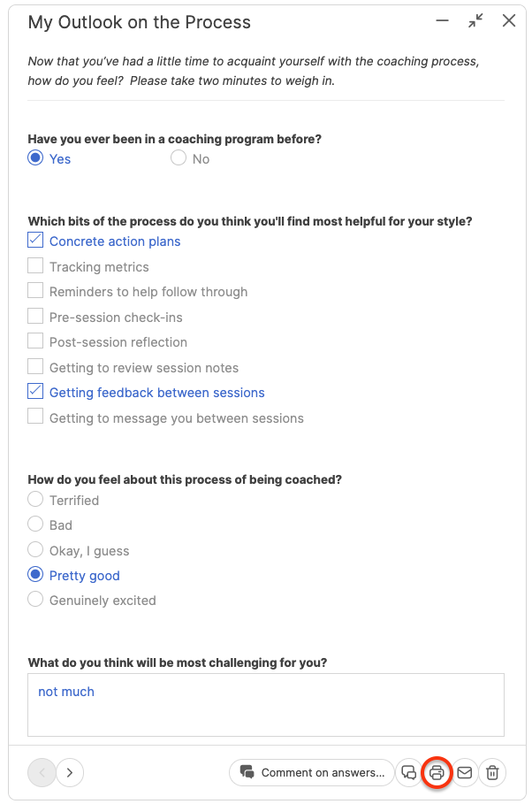
Task: Close the My Outlook form
Action: pos(509,21)
